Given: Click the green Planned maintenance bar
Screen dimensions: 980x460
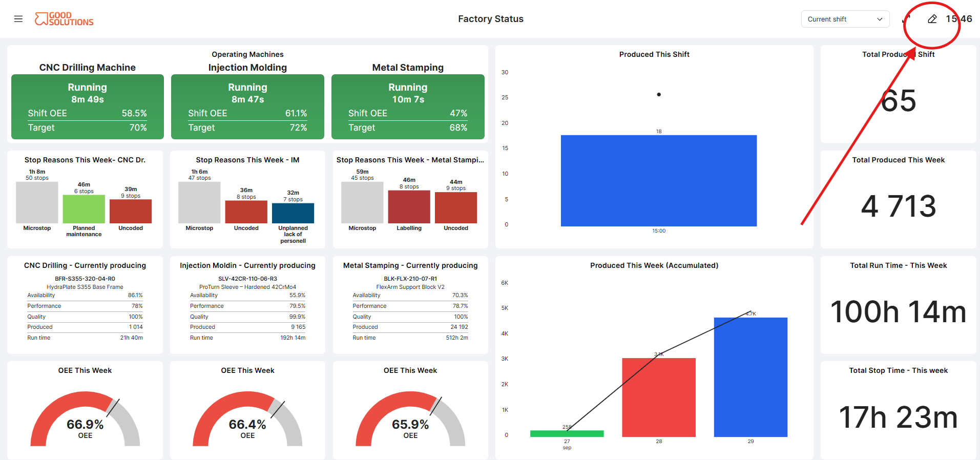Looking at the screenshot, I should [x=84, y=209].
